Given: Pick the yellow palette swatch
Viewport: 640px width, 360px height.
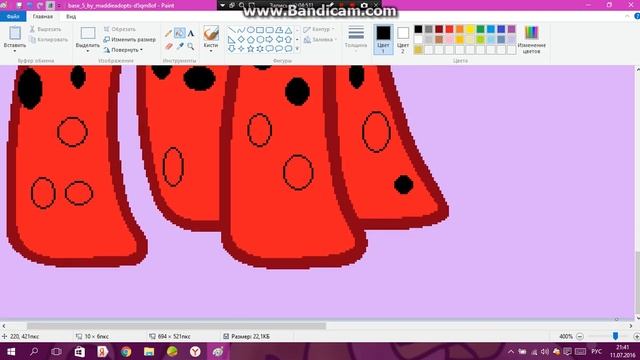Looking at the screenshot, I should click(x=470, y=29).
